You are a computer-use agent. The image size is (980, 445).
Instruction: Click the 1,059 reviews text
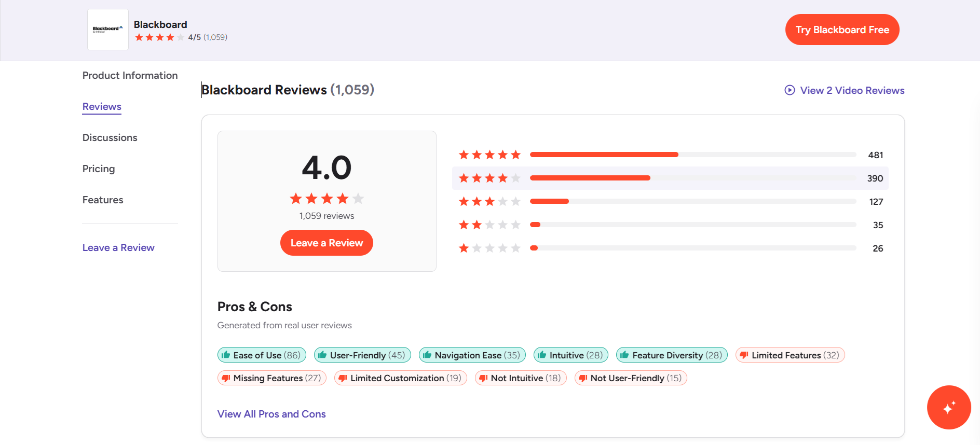(x=326, y=216)
